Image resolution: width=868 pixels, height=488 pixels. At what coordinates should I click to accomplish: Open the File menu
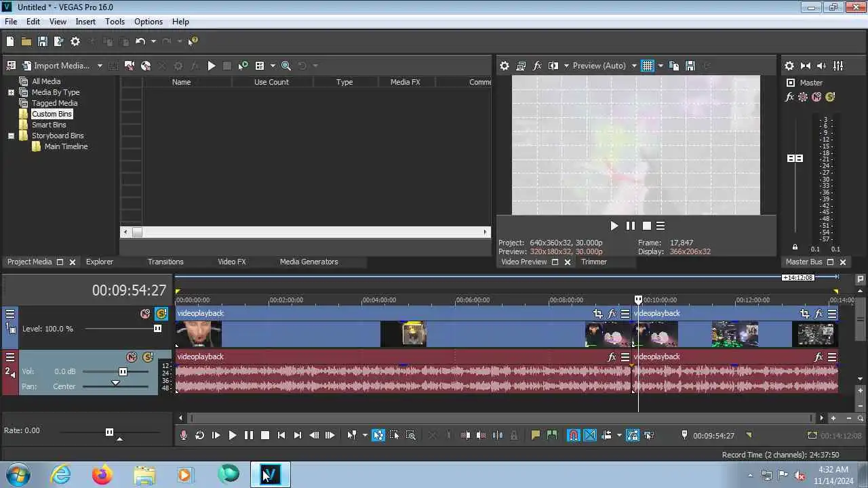click(x=11, y=22)
